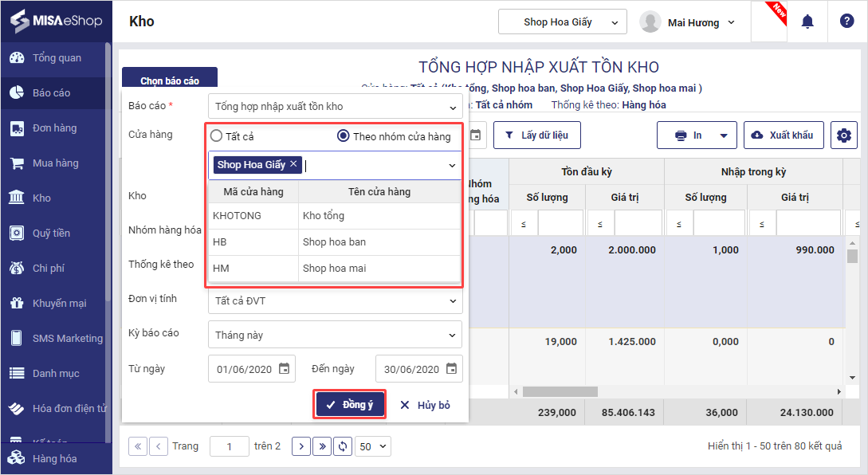Go to the last page

(322, 446)
